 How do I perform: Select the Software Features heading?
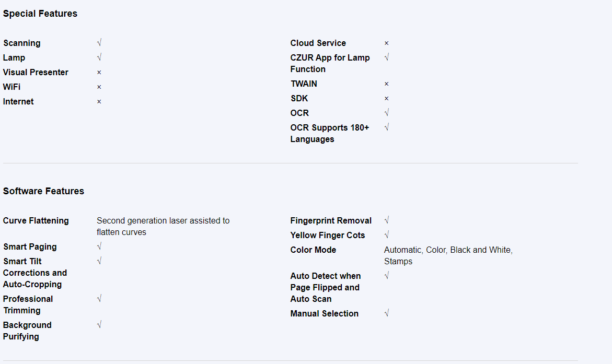43,191
